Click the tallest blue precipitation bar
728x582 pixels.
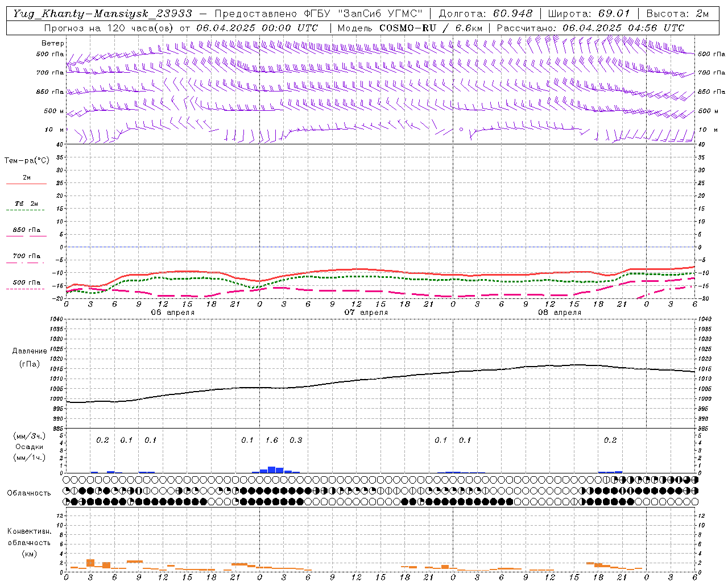272,469
